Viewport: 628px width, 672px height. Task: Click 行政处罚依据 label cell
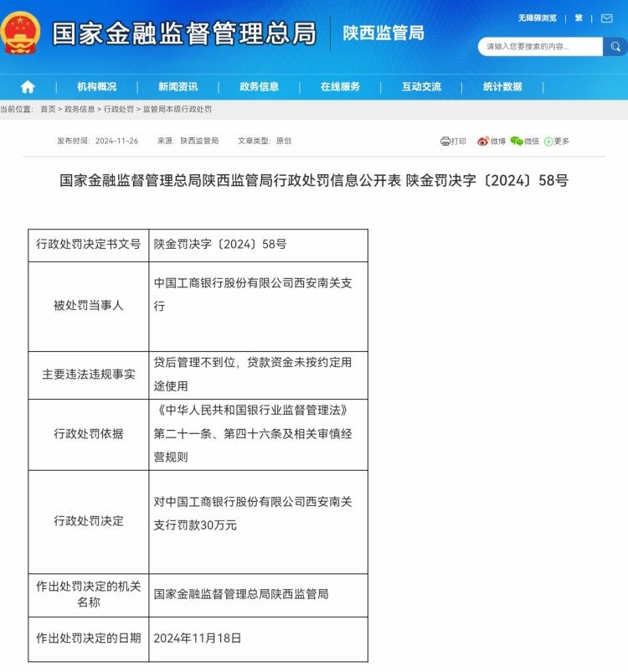coord(89,435)
